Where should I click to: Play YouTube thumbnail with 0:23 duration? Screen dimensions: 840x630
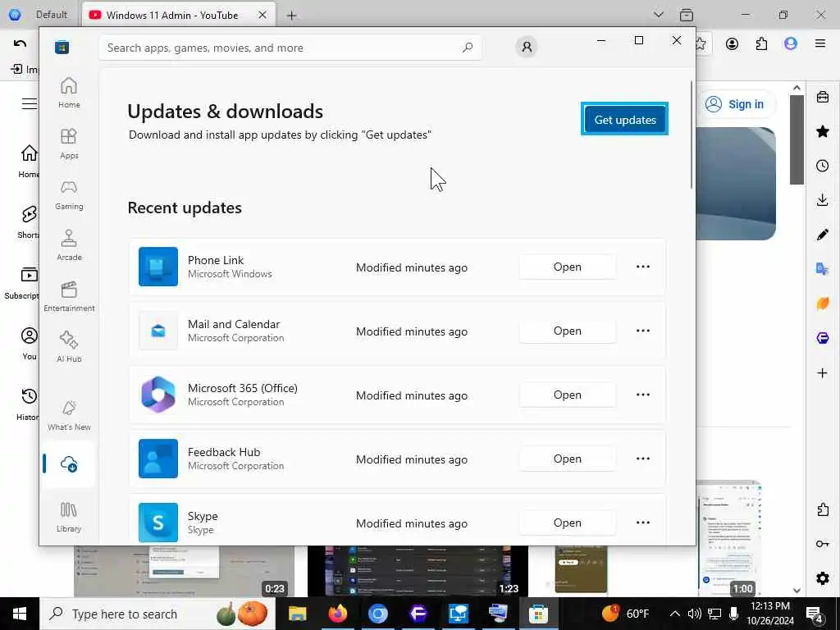pyautogui.click(x=184, y=571)
